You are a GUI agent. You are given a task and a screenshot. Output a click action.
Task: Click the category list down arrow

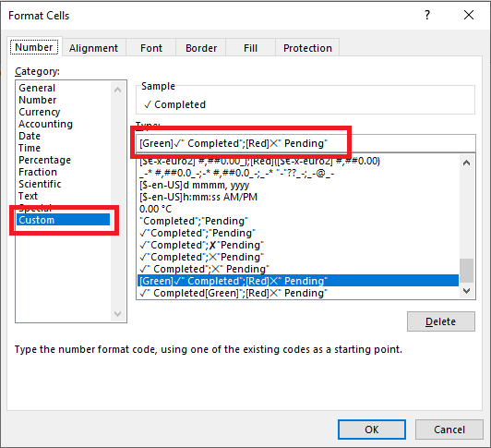[x=118, y=313]
